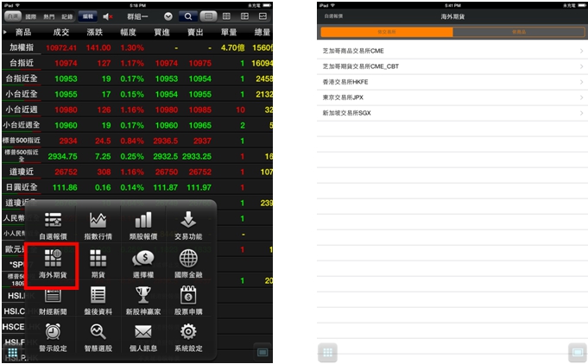This screenshot has height=364, width=588.
Task: Click the search magnifier in top toolbar
Action: coord(187,16)
